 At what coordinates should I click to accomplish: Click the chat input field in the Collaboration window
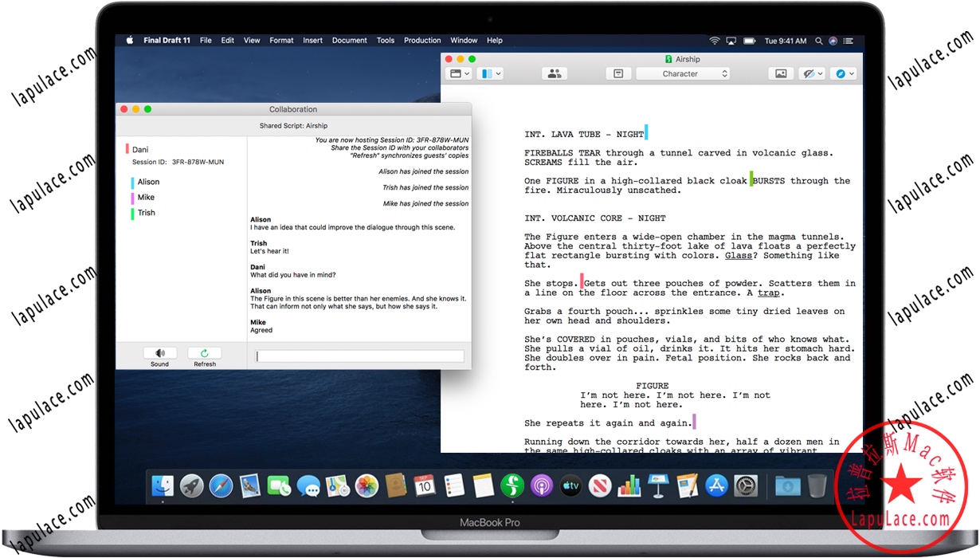point(359,356)
